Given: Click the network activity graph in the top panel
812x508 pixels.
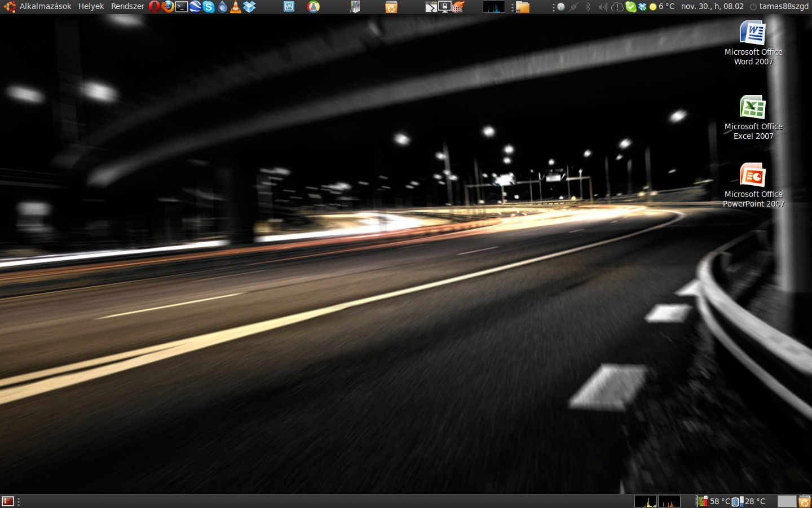Looking at the screenshot, I should click(493, 7).
